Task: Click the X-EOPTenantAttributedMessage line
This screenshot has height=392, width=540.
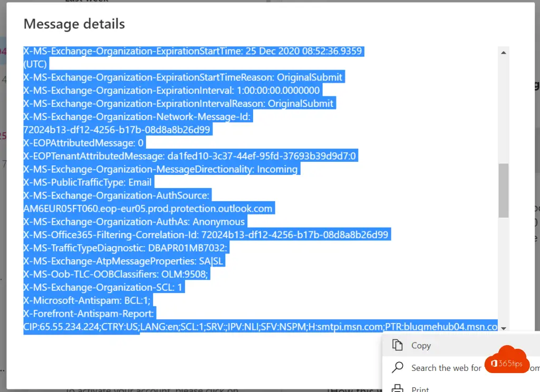Action: coord(189,156)
